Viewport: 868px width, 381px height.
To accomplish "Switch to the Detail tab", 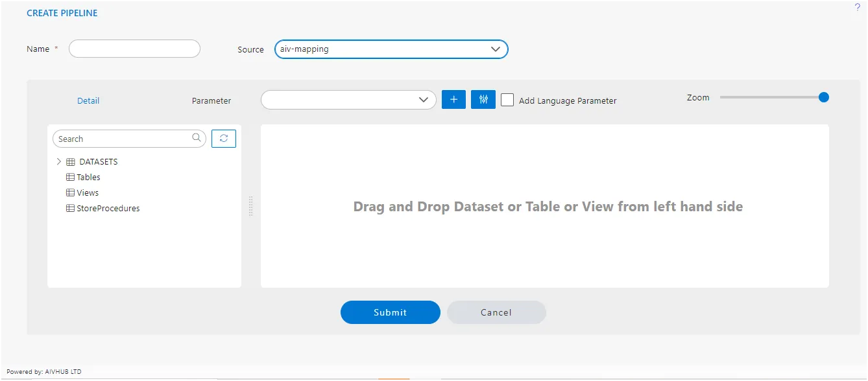I will click(88, 100).
